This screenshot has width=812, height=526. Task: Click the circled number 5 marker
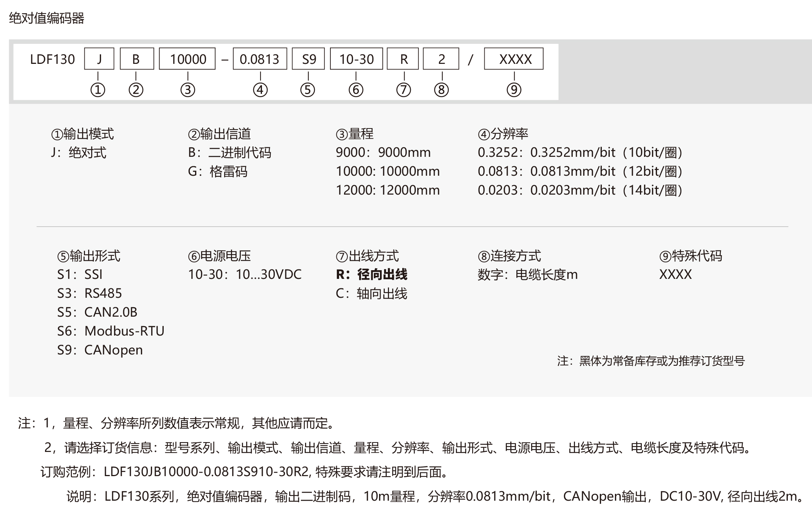(x=308, y=90)
